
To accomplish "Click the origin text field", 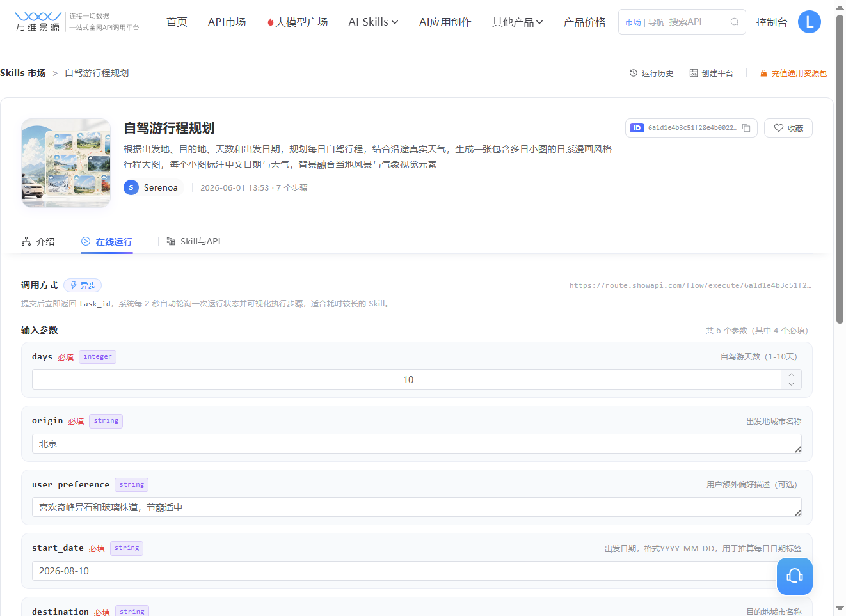I will click(x=417, y=443).
